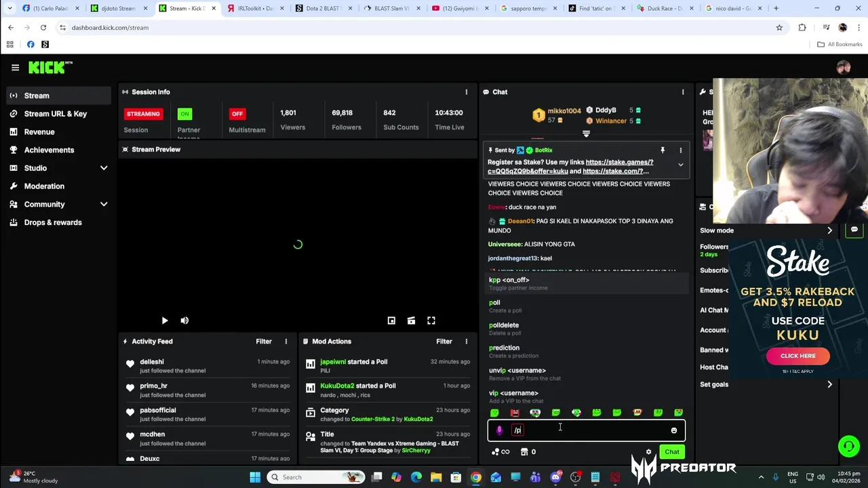Open Activity Feed three-dot menu
The width and height of the screenshot is (868, 488).
tap(285, 341)
